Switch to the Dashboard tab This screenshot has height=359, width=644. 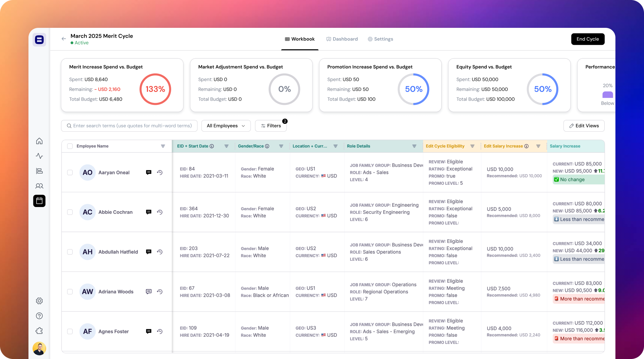(342, 39)
